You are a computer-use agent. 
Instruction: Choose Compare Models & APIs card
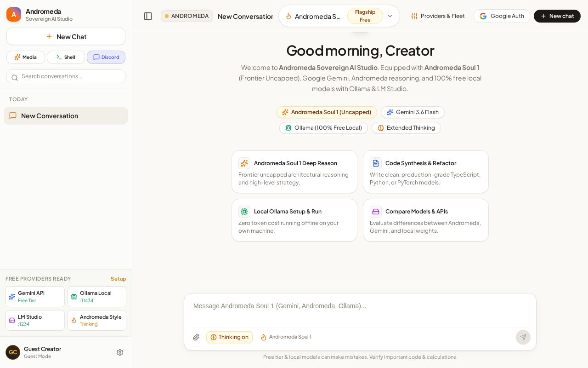click(426, 220)
